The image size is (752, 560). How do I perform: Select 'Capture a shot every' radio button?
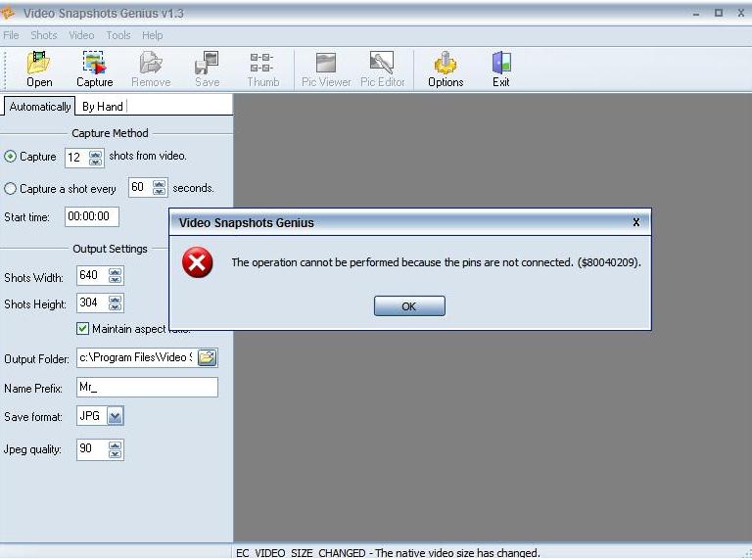[x=10, y=188]
